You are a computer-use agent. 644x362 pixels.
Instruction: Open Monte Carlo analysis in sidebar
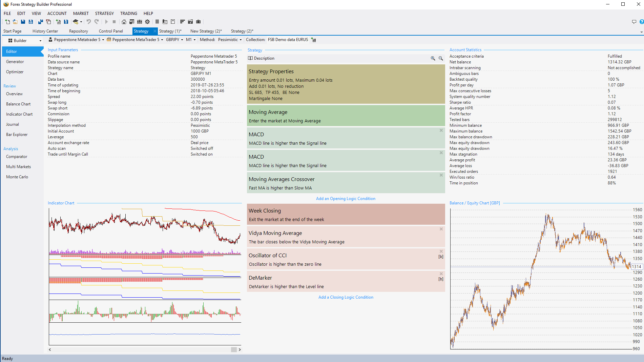(x=17, y=177)
